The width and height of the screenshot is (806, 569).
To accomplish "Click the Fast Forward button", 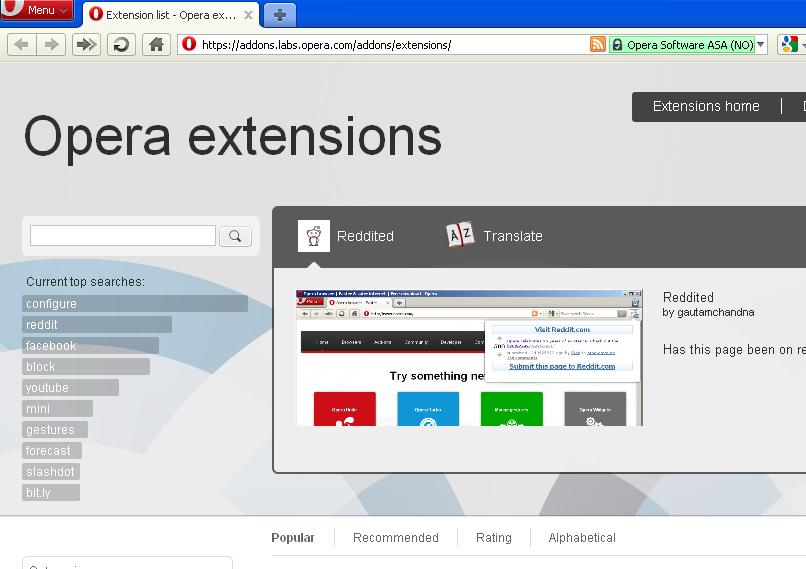I will (x=86, y=45).
